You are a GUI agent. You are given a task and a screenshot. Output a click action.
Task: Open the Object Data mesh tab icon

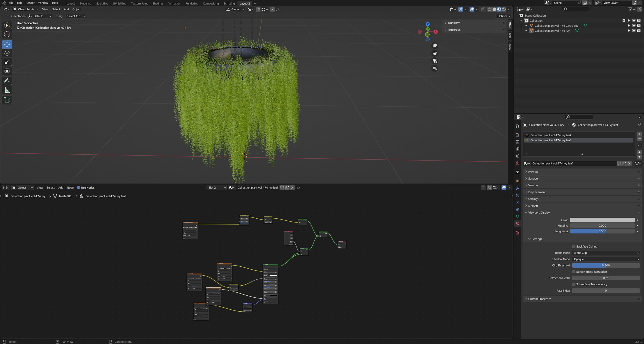(517, 216)
